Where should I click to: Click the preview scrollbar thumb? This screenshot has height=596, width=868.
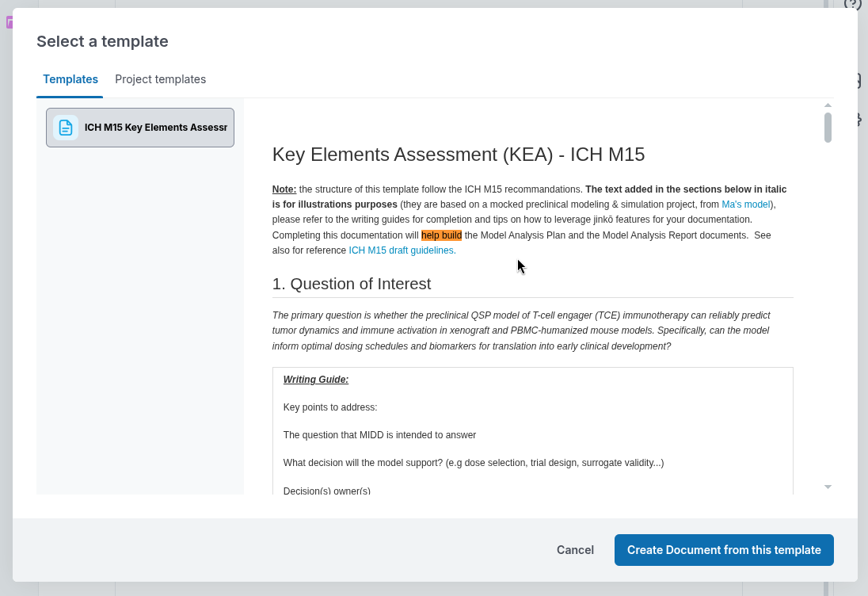click(828, 128)
